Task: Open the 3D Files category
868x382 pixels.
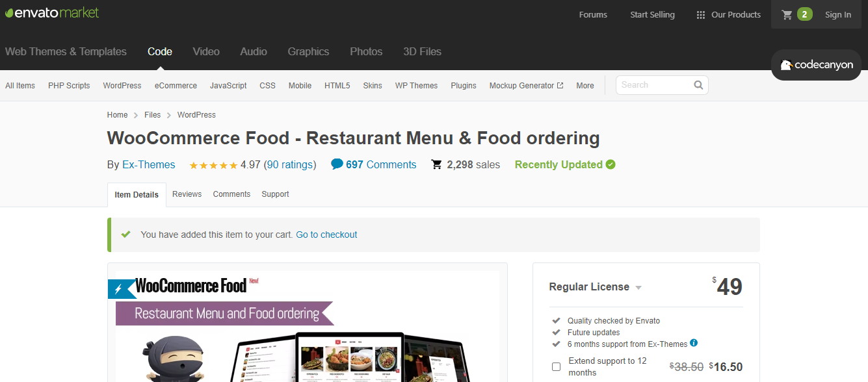Action: (422, 51)
